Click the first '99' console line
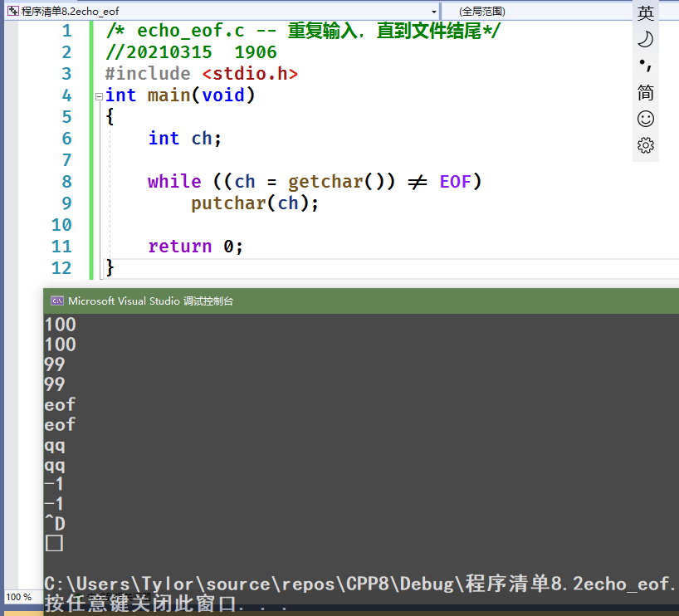The height and width of the screenshot is (616, 679). [x=55, y=364]
